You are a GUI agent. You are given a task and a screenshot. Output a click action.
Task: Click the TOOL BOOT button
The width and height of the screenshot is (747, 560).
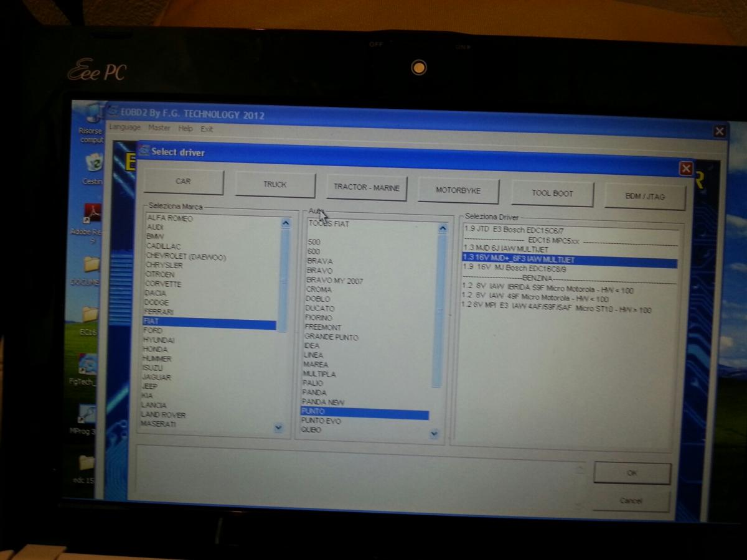(x=552, y=194)
